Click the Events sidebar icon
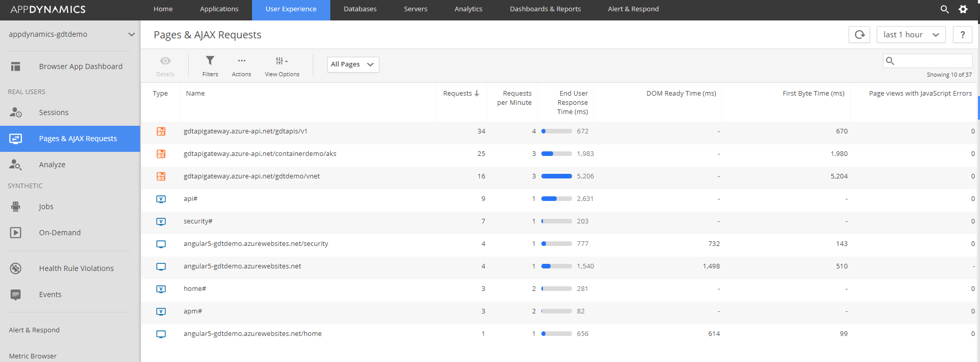Image resolution: width=980 pixels, height=362 pixels. [16, 295]
